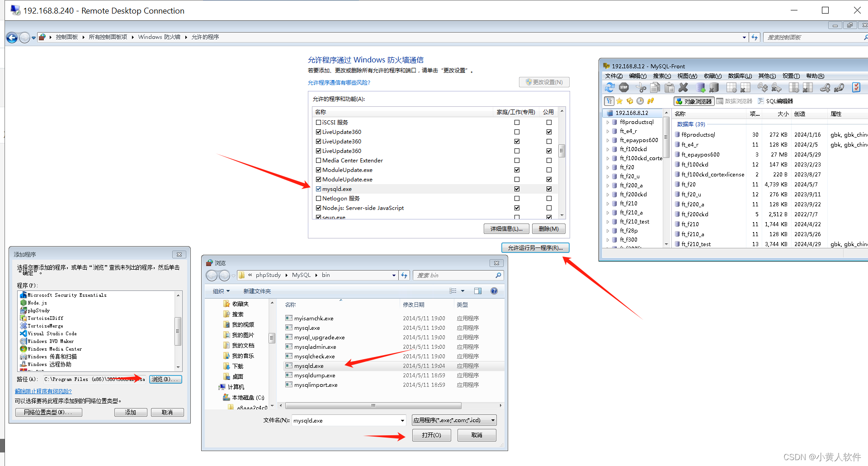
Task: Open the 组织 dropdown in Browse dialog
Action: click(x=222, y=291)
